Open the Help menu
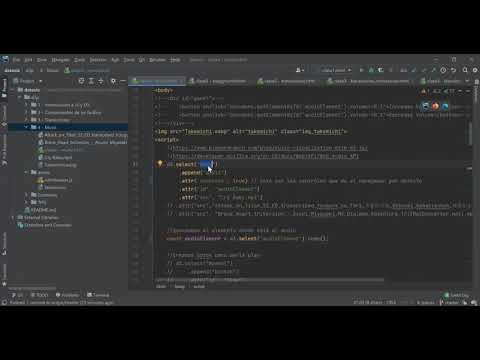This screenshot has width=480, height=360. [175, 60]
